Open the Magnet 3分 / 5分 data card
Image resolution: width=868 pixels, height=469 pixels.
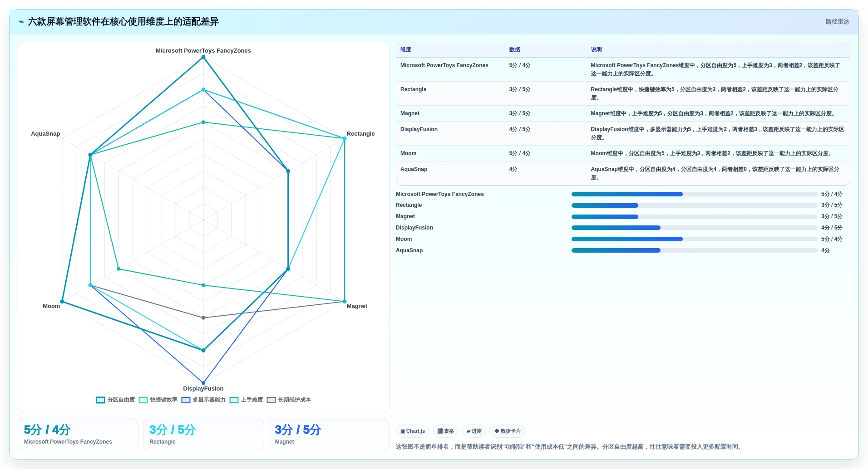pyautogui.click(x=329, y=435)
